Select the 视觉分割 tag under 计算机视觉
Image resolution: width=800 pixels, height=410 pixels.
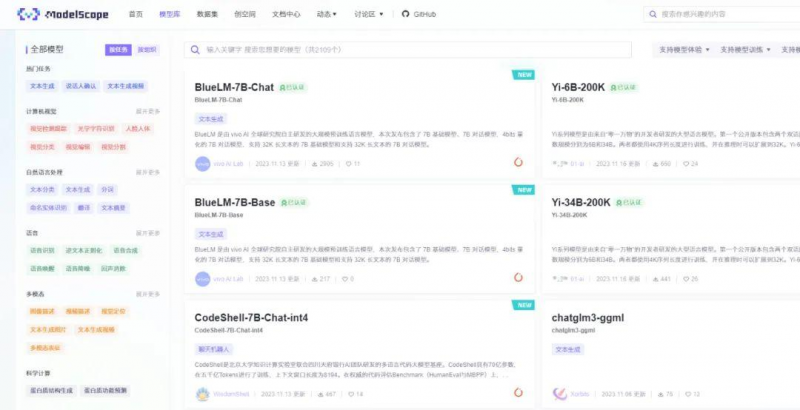[113, 147]
